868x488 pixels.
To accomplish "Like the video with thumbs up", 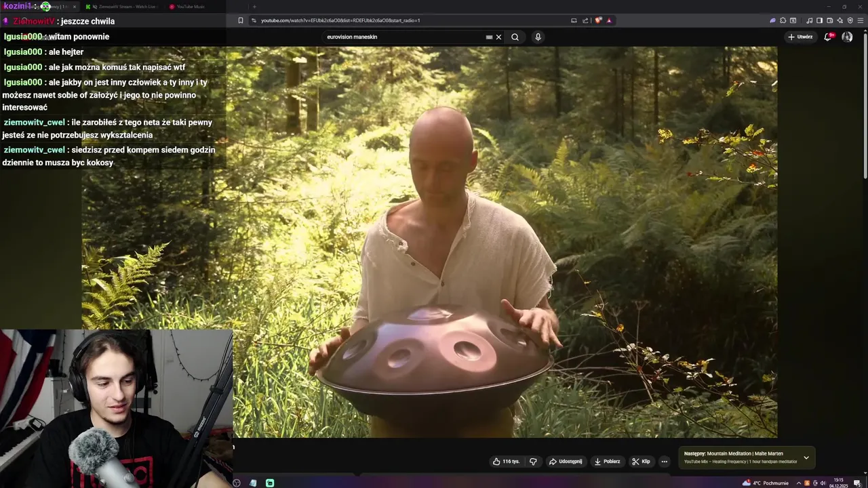I will pyautogui.click(x=506, y=462).
